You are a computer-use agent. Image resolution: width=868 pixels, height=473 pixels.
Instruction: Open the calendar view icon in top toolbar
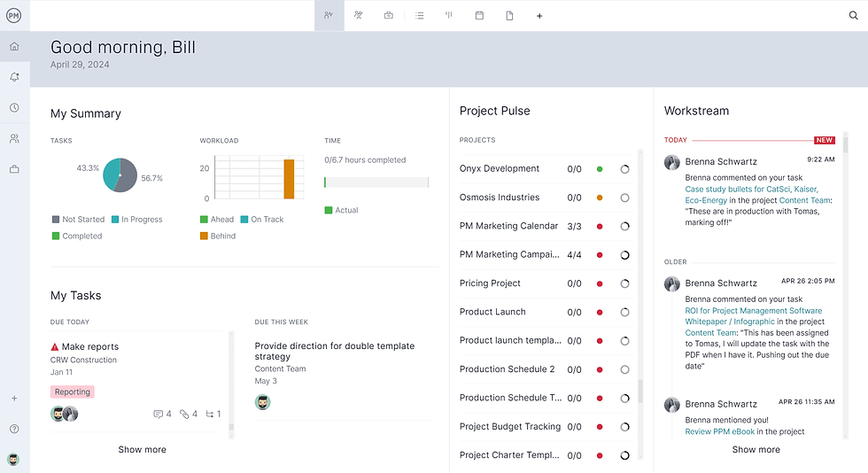[479, 15]
